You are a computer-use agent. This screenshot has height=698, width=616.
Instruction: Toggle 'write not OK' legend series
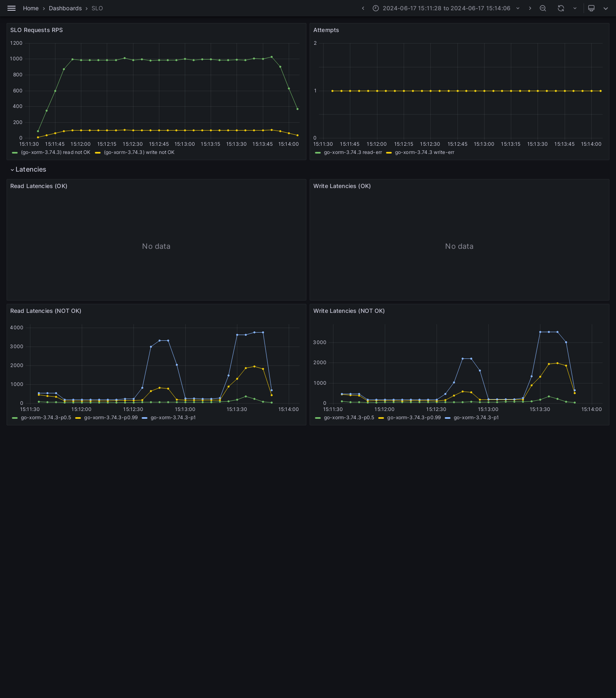tap(139, 152)
